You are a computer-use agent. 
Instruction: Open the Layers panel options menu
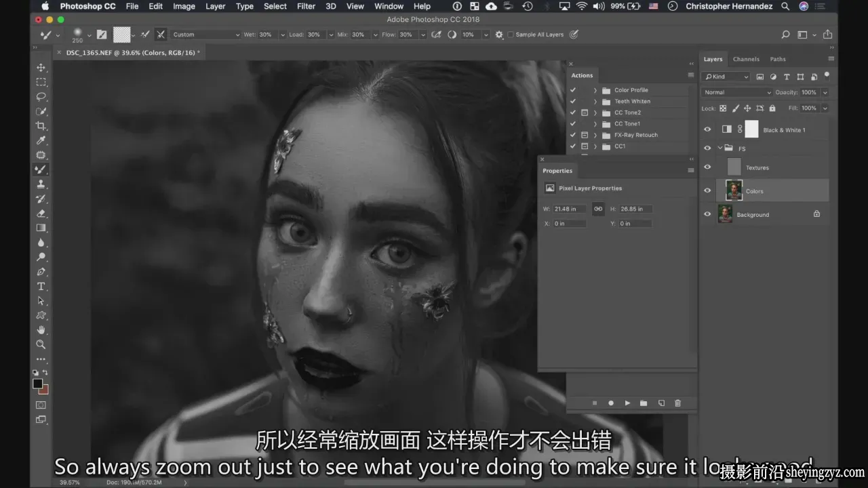[831, 59]
